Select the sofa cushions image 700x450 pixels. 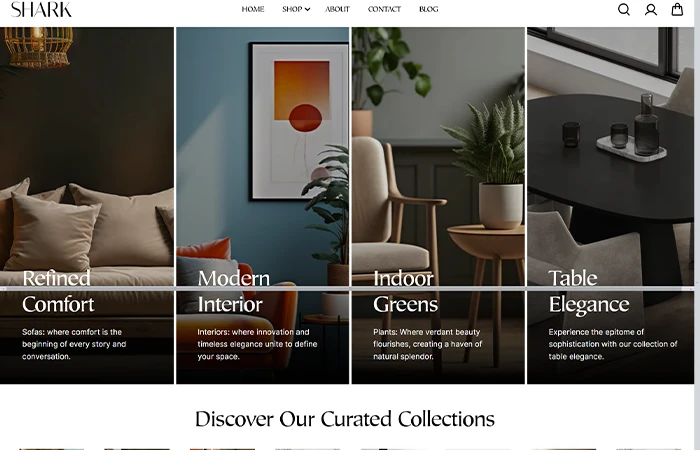(87, 205)
